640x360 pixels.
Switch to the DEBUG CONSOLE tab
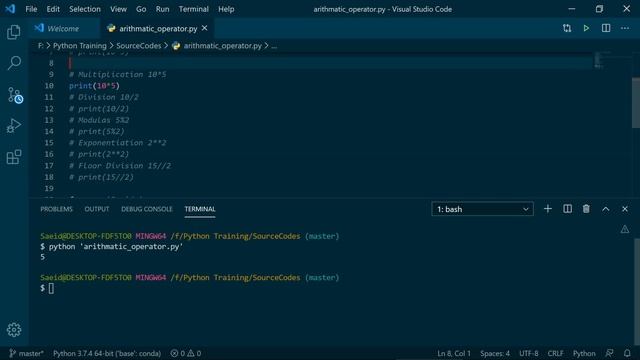coord(147,209)
